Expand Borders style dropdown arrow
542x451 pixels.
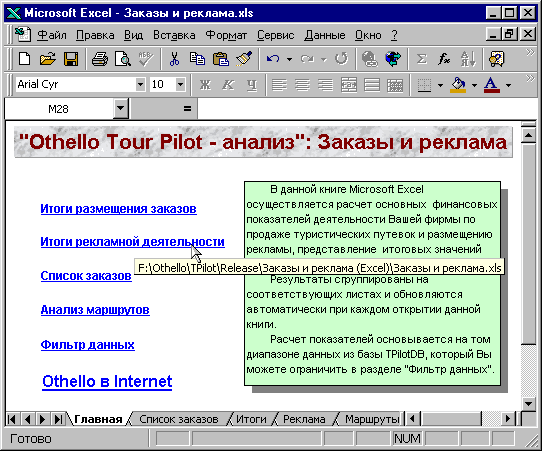pos(440,85)
